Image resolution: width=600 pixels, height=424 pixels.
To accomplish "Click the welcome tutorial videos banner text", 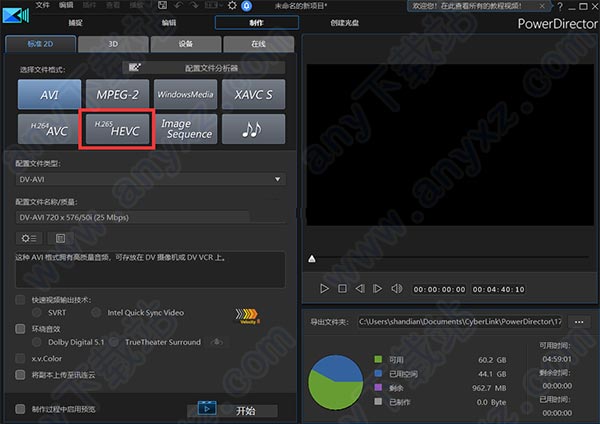I will (467, 6).
